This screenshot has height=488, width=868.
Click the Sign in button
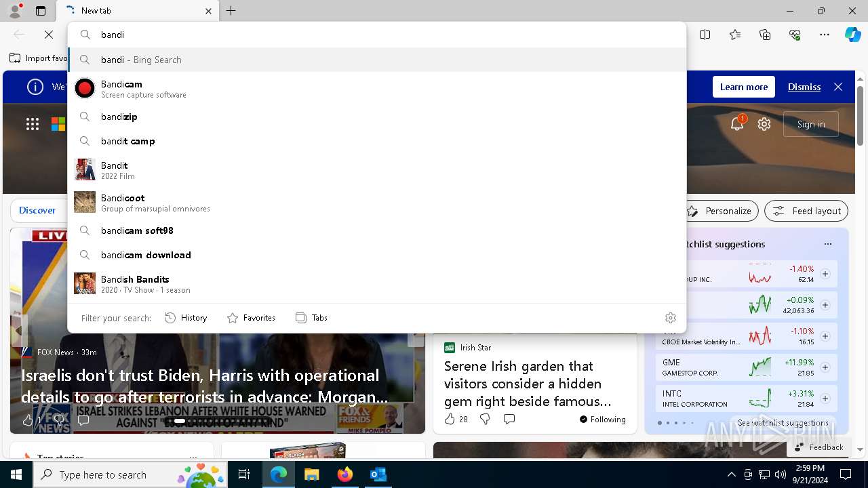coord(811,124)
